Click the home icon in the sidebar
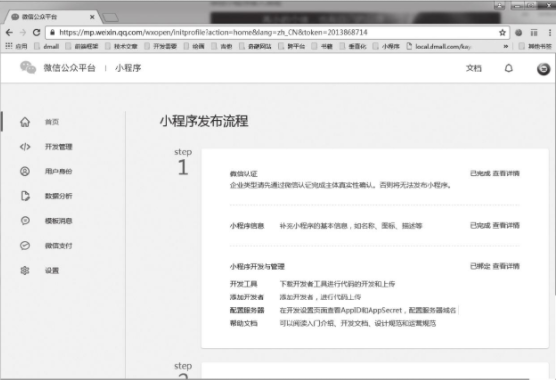The height and width of the screenshot is (380, 556). pos(25,122)
